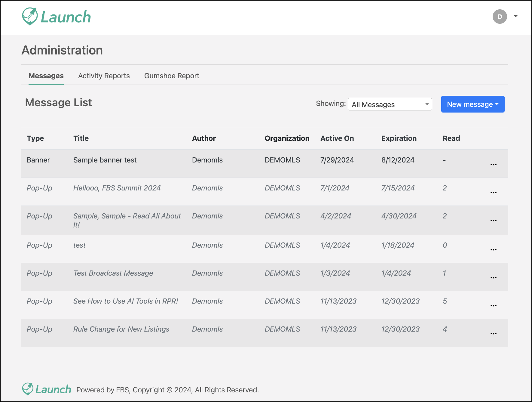
Task: Open more options for Sample banner test
Action: 493,165
